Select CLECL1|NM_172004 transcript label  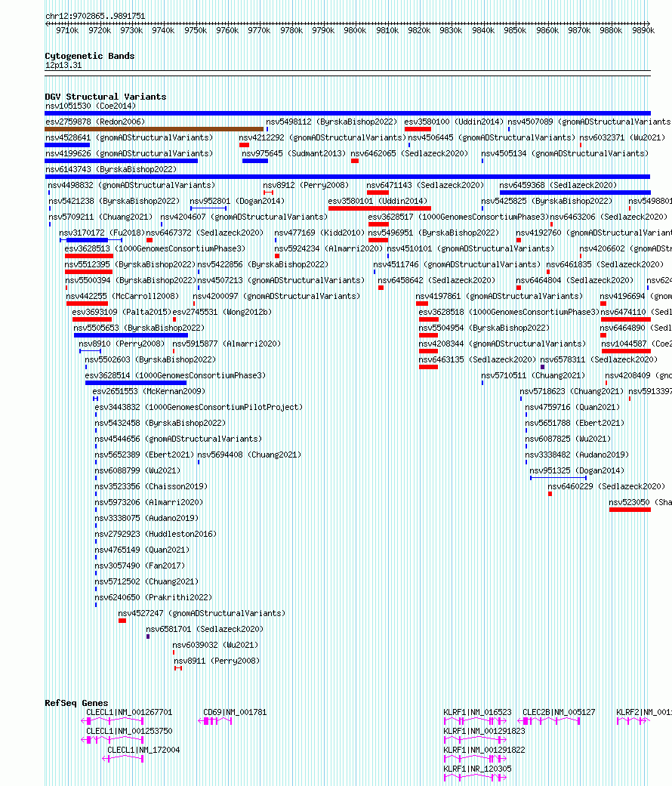143,751
